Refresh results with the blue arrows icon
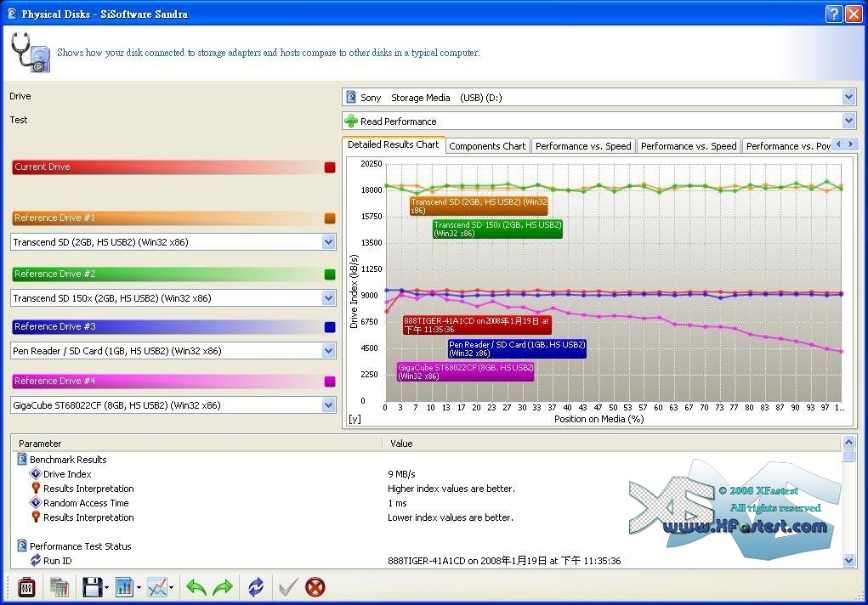Screen dimensions: 868x605 [x=256, y=587]
